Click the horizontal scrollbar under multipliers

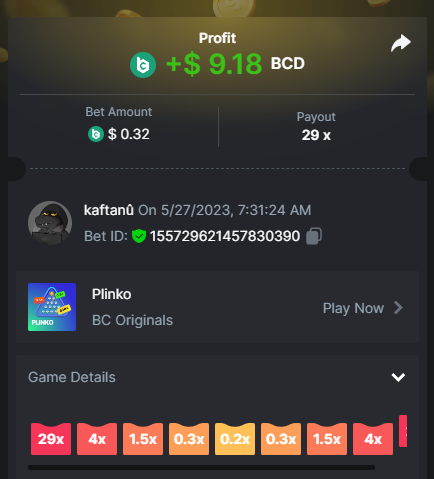201,467
